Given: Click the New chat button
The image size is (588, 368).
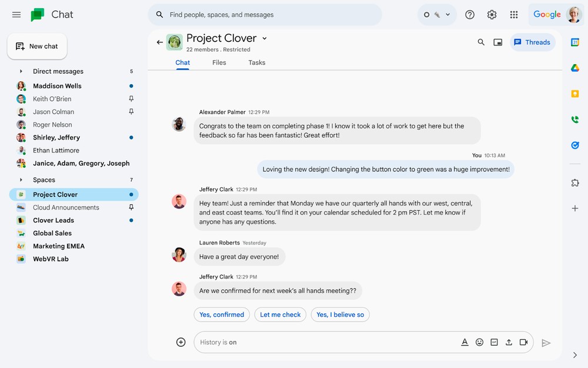Looking at the screenshot, I should click(x=37, y=47).
